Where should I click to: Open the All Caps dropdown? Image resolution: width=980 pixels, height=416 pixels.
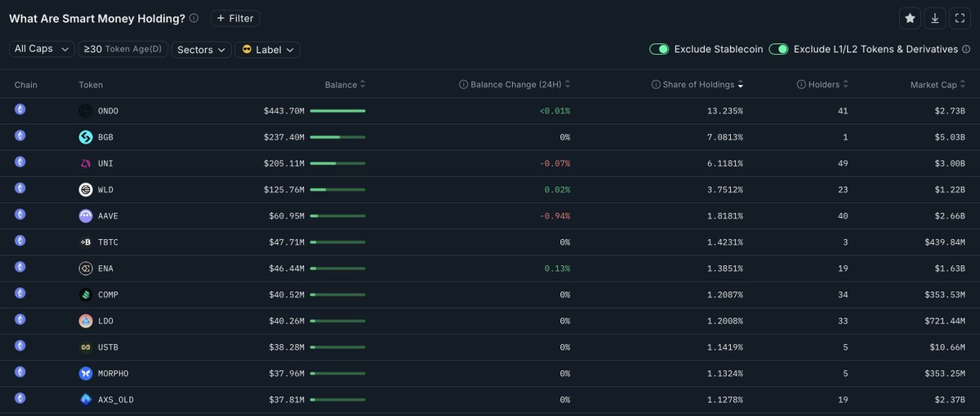(42, 50)
